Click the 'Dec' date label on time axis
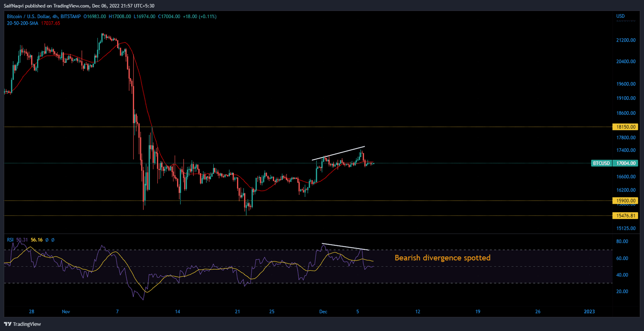This screenshot has height=331, width=644. tap(323, 312)
